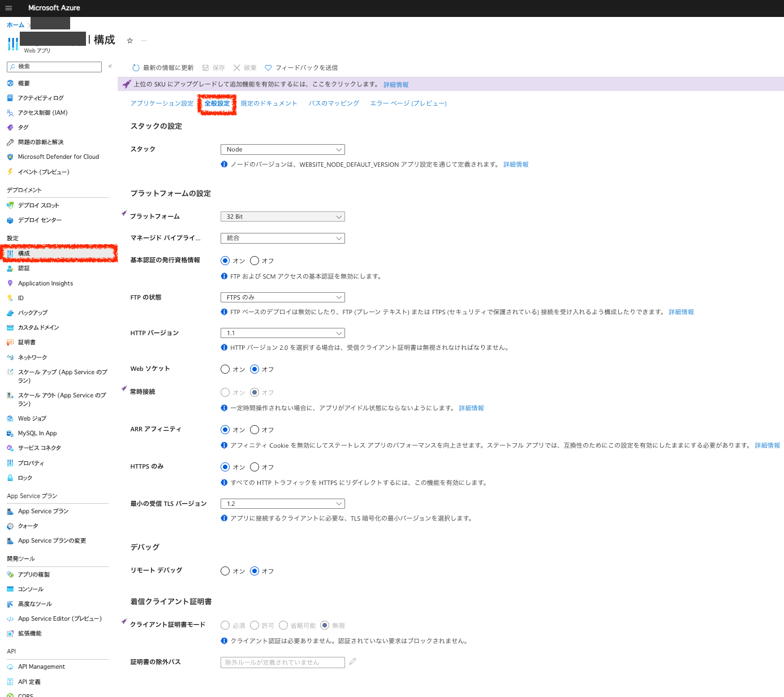Open the Managed pipeline version dropdown
This screenshot has height=697, width=784.
[283, 238]
